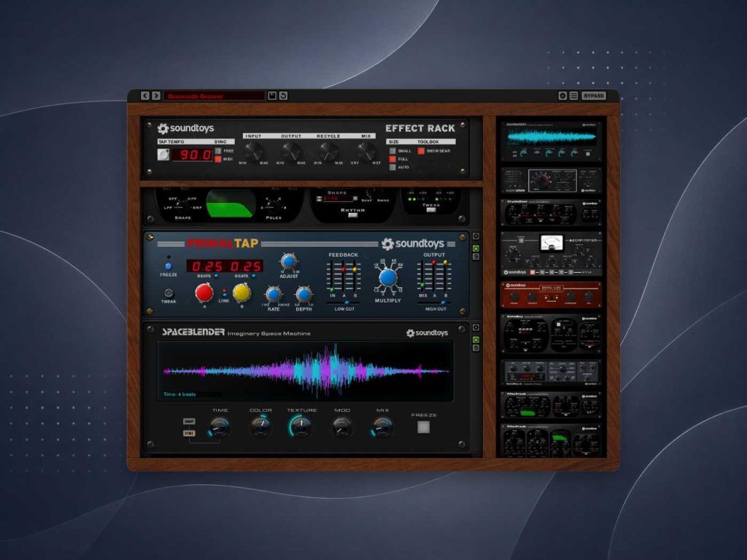Click the BYPASS button
The width and height of the screenshot is (747, 560).
point(594,96)
